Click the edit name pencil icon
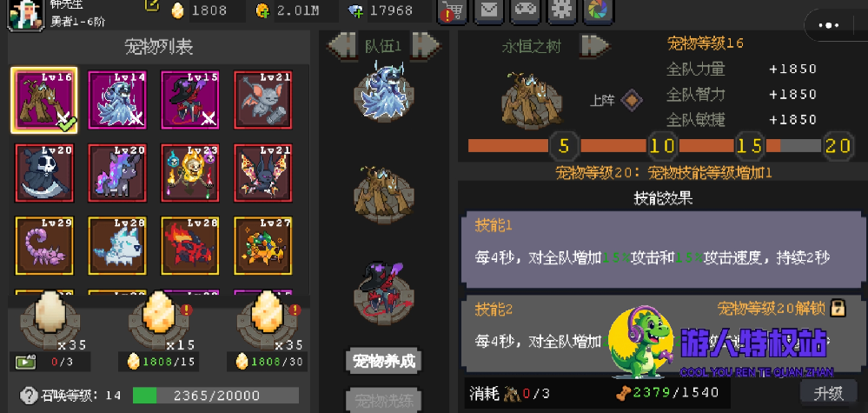Viewport: 868px width, 413px height. click(x=152, y=5)
